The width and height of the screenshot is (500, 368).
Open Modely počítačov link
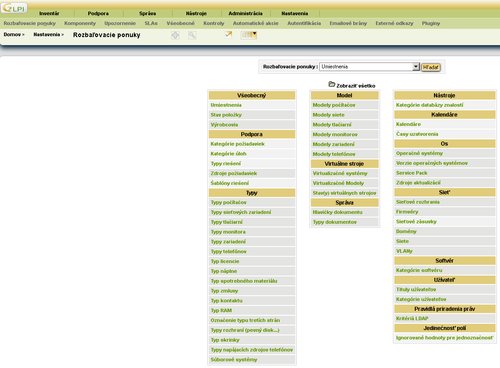pos(334,105)
